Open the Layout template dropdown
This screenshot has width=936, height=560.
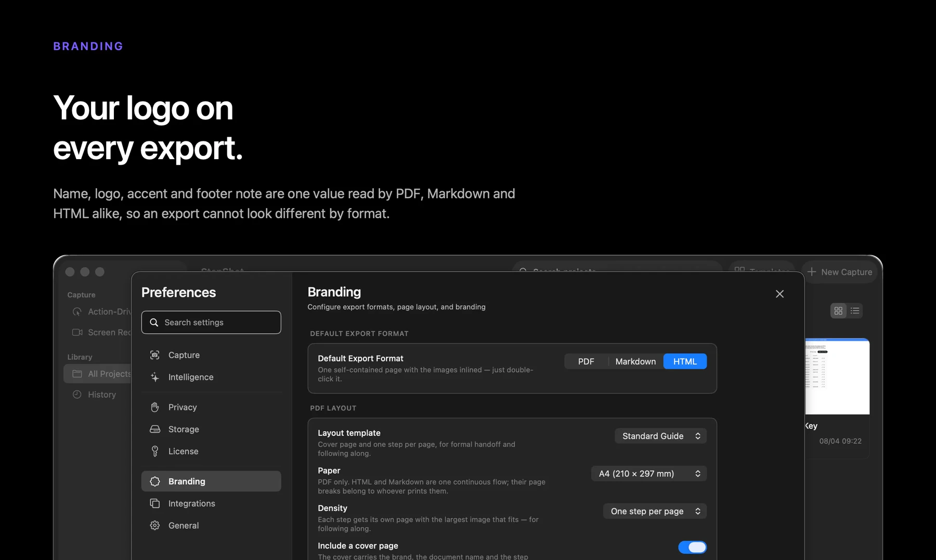click(x=660, y=436)
